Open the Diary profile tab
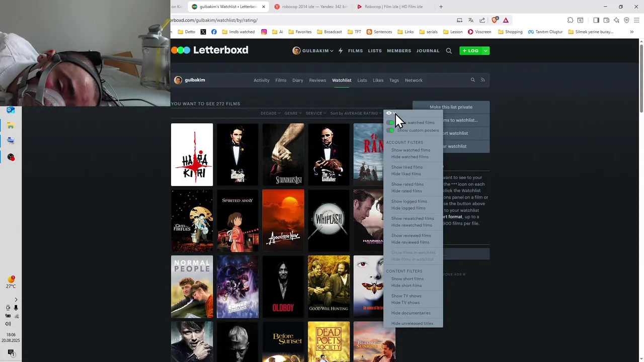This screenshot has width=644, height=362. pyautogui.click(x=298, y=80)
